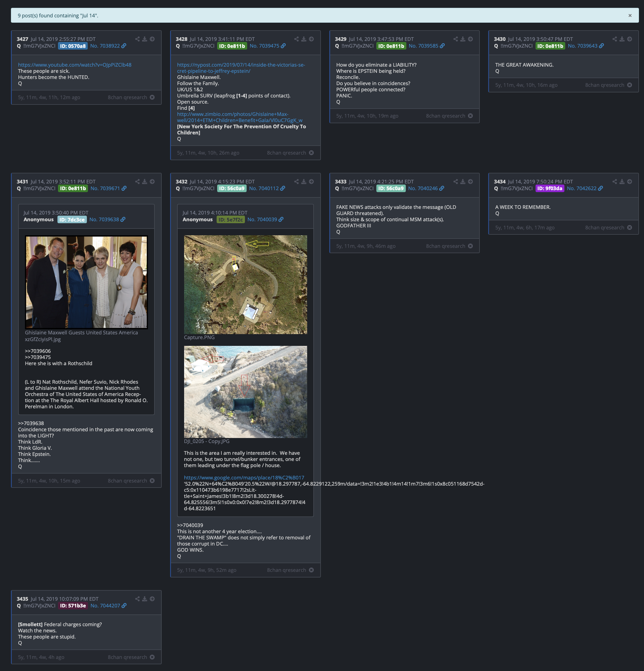Open post 3435 arrow icon
Screen dimensions: 644x671
[x=152, y=599]
